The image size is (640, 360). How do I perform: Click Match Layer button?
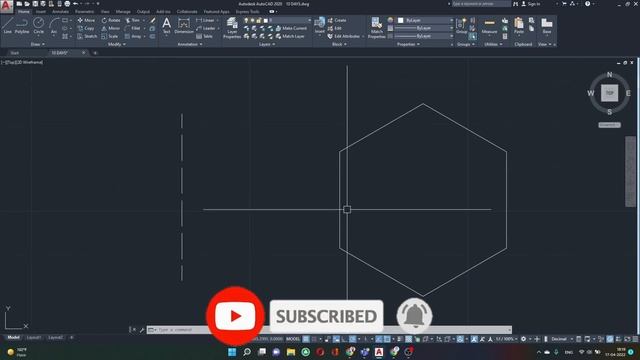tap(290, 36)
